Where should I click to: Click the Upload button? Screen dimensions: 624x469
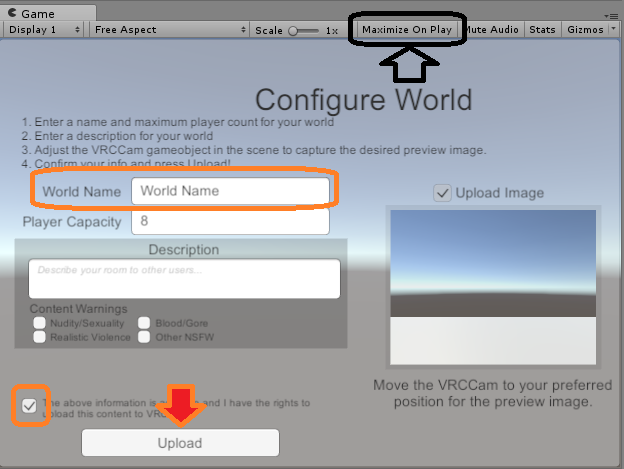click(x=180, y=443)
